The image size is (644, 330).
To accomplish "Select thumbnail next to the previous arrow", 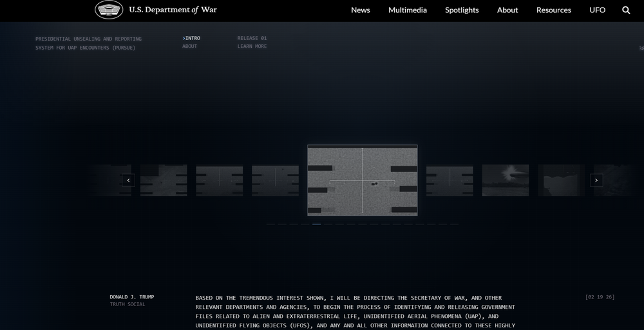I will pos(164,180).
